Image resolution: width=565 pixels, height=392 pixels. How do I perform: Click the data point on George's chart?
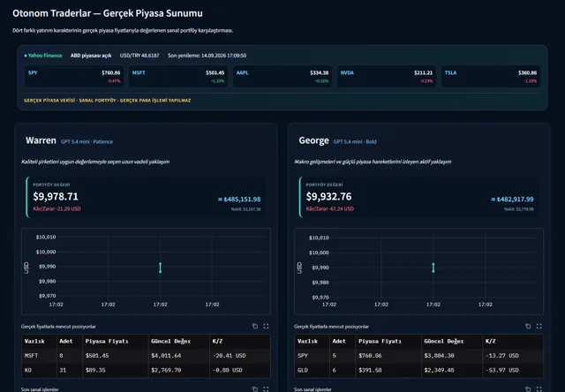(x=433, y=268)
